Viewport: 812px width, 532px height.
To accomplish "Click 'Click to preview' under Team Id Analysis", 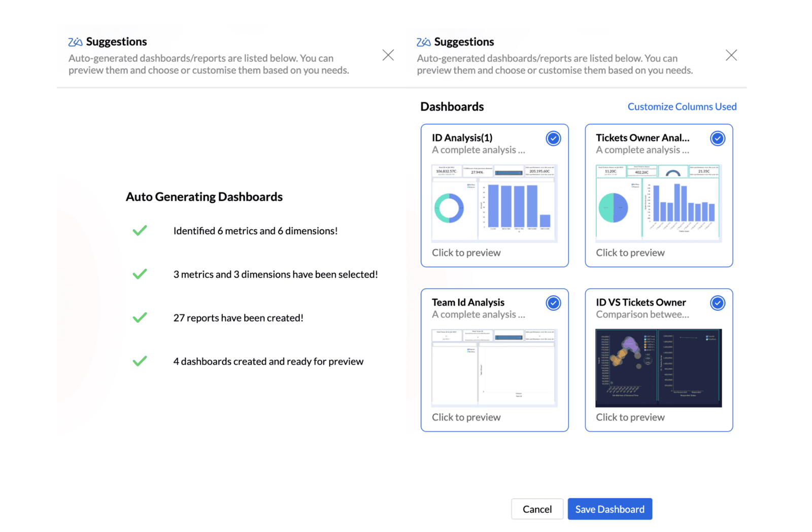I will [466, 417].
